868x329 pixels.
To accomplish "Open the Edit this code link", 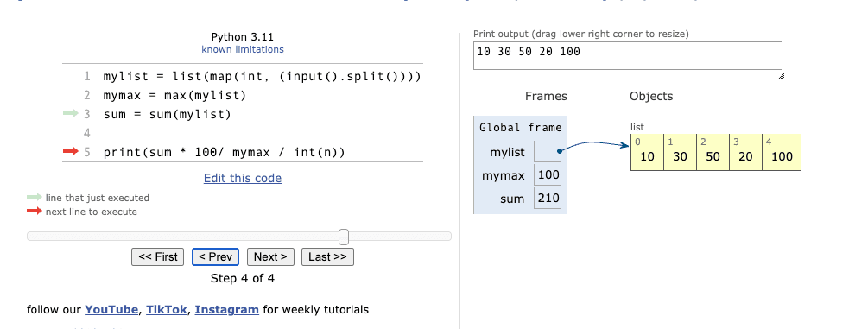I will tap(243, 179).
